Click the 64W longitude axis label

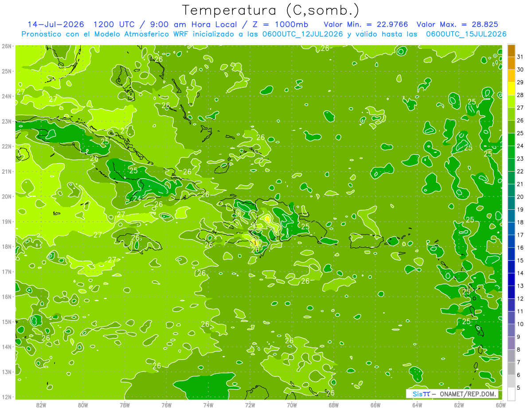pos(417,405)
